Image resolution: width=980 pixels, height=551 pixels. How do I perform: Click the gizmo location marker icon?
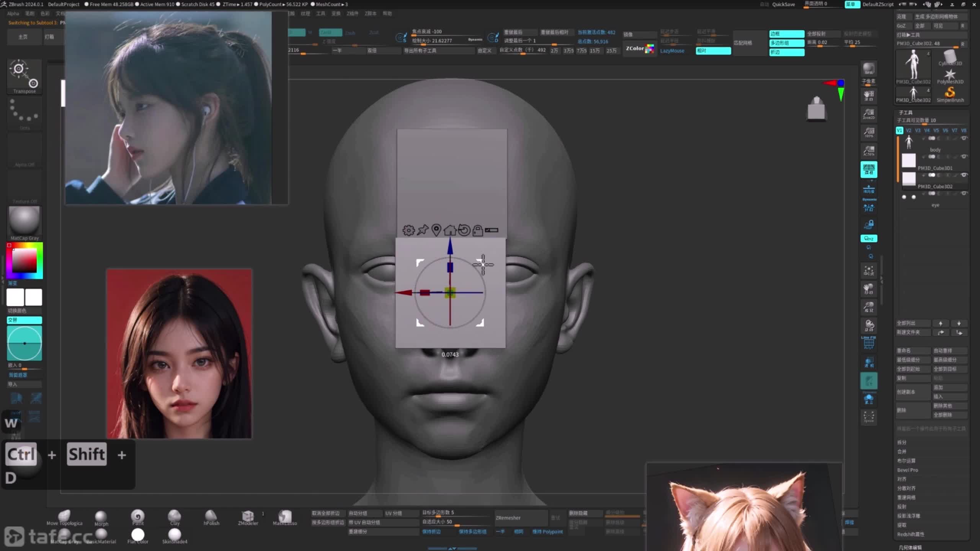point(436,230)
